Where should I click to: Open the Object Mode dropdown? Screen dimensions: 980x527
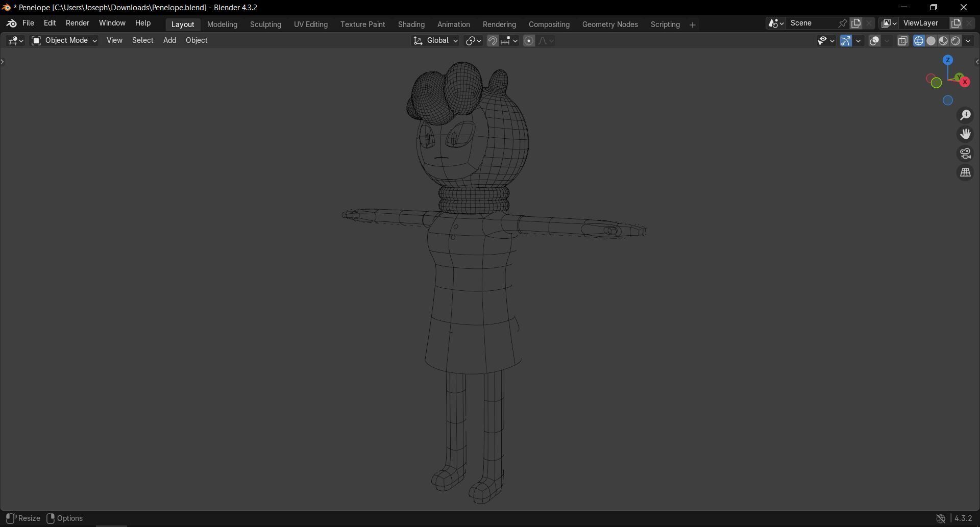(64, 41)
